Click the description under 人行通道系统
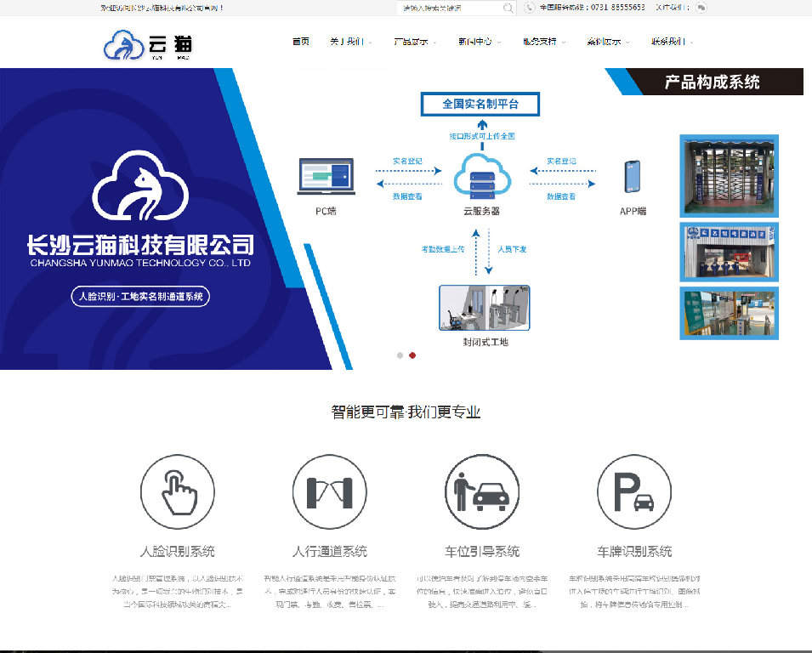 pyautogui.click(x=330, y=592)
